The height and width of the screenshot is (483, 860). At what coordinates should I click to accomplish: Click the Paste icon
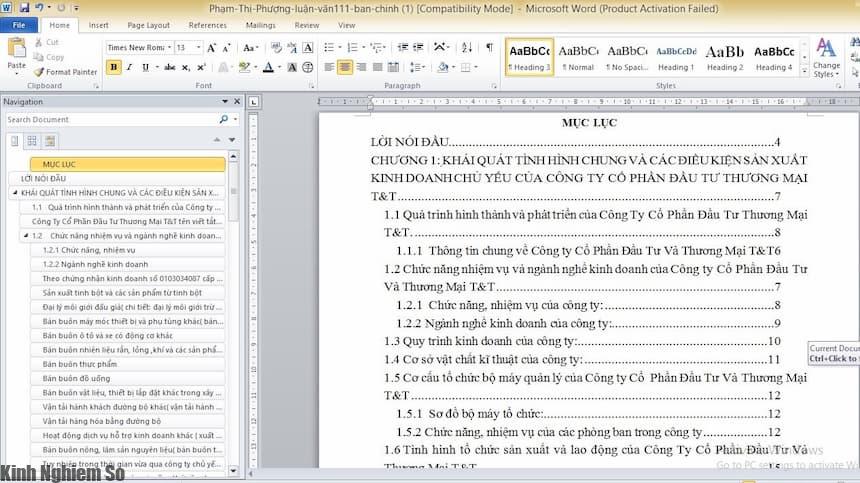[x=16, y=48]
